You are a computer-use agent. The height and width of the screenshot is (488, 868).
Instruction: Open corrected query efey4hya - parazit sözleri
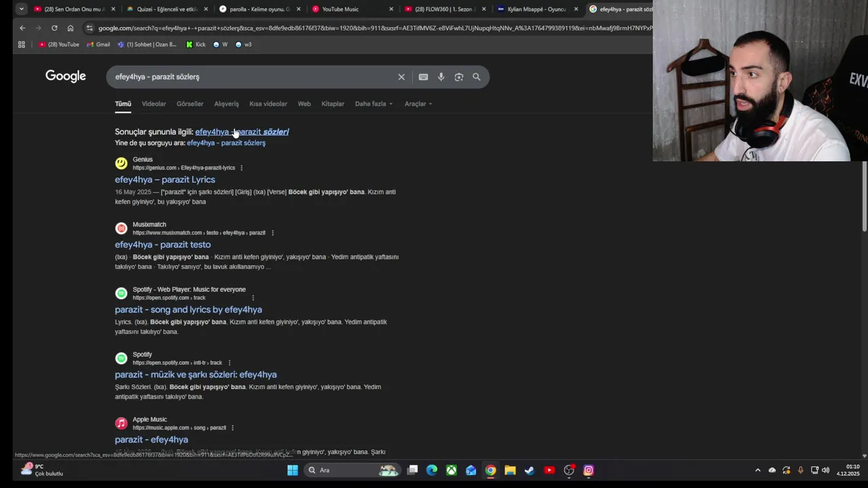tap(241, 131)
